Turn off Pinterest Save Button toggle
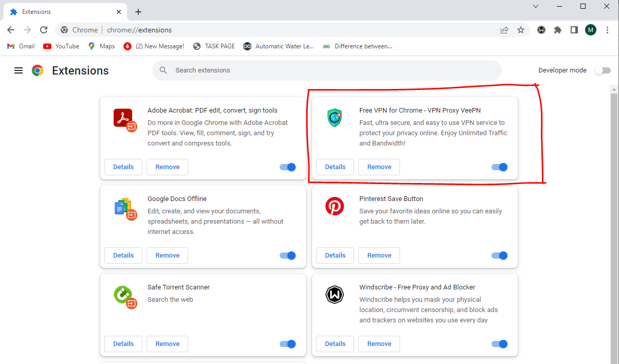Viewport: 619px width, 364px height. point(500,256)
